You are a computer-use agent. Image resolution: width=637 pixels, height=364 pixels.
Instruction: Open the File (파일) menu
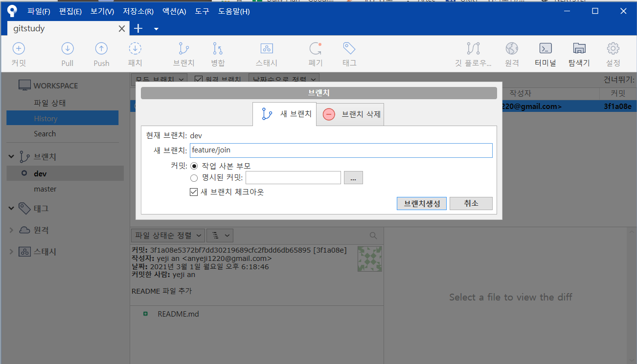tap(39, 11)
